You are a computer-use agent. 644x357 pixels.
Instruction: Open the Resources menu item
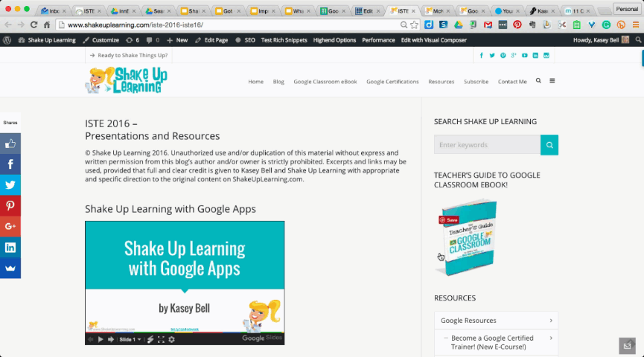click(x=441, y=82)
